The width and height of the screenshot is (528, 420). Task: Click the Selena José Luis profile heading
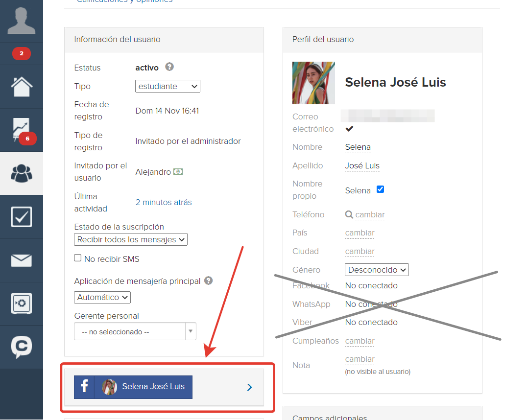(396, 82)
